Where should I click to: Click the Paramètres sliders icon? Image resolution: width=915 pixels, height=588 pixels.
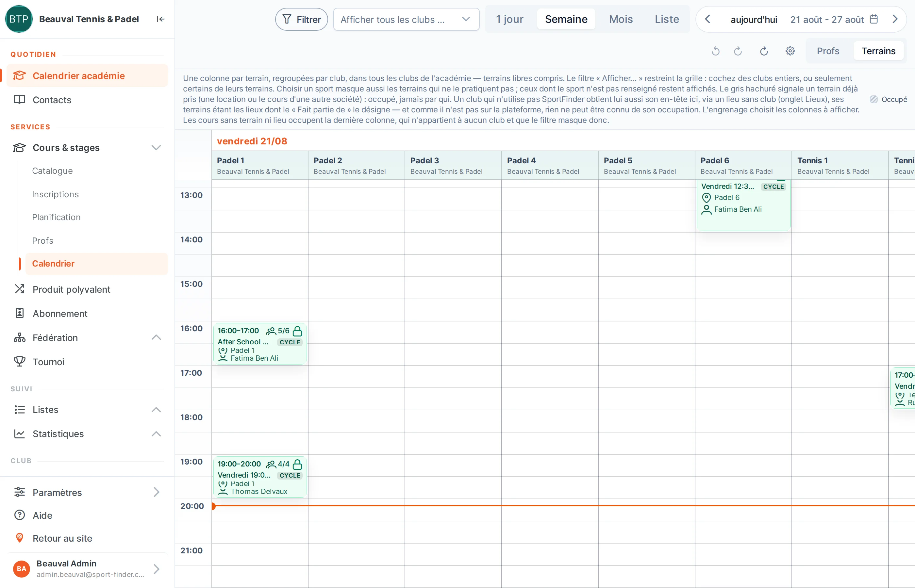click(20, 492)
